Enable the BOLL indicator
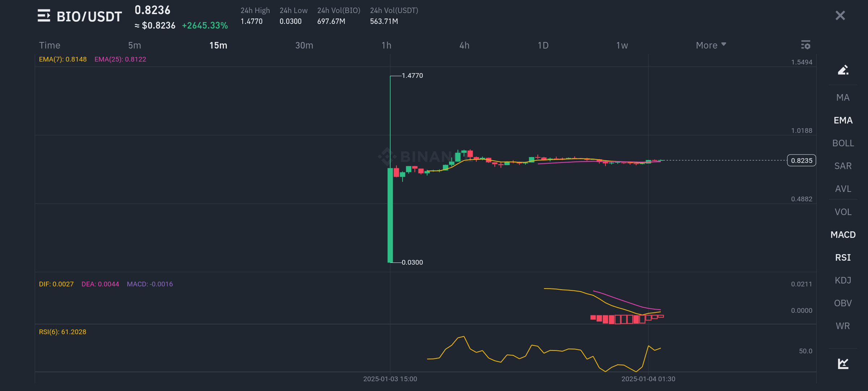Image resolution: width=868 pixels, height=391 pixels. [843, 143]
